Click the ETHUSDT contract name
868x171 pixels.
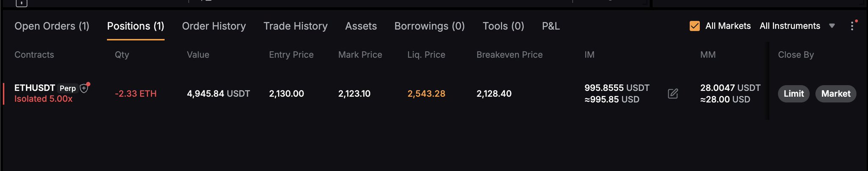[x=35, y=88]
